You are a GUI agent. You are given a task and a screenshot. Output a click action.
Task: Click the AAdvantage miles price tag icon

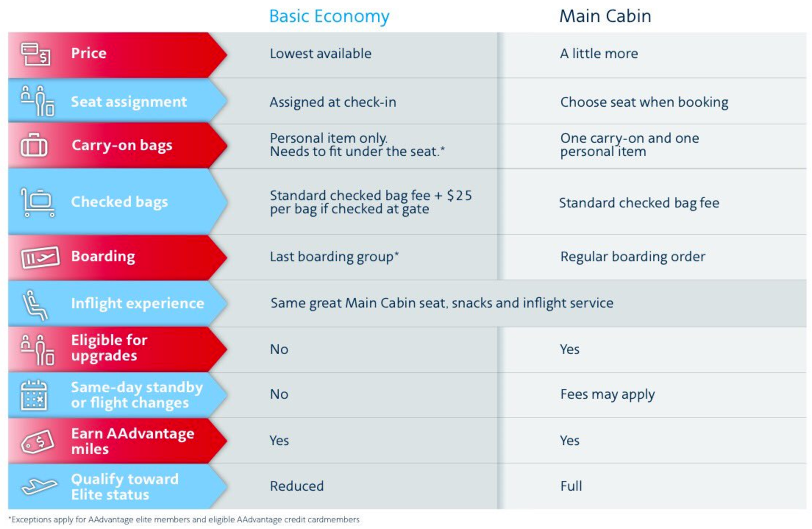tap(38, 441)
